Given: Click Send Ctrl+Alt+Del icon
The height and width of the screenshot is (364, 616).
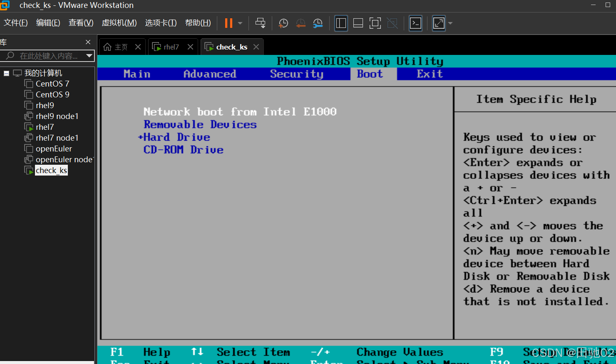Looking at the screenshot, I should pyautogui.click(x=261, y=23).
